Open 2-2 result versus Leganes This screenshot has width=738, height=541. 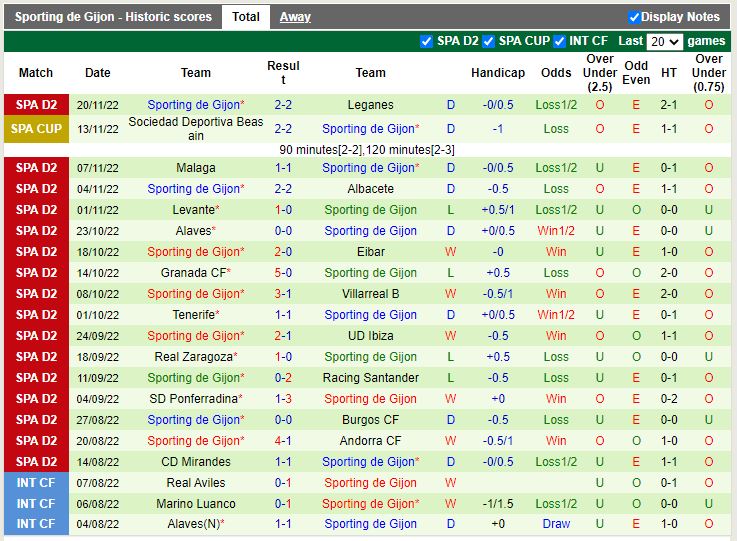(283, 105)
